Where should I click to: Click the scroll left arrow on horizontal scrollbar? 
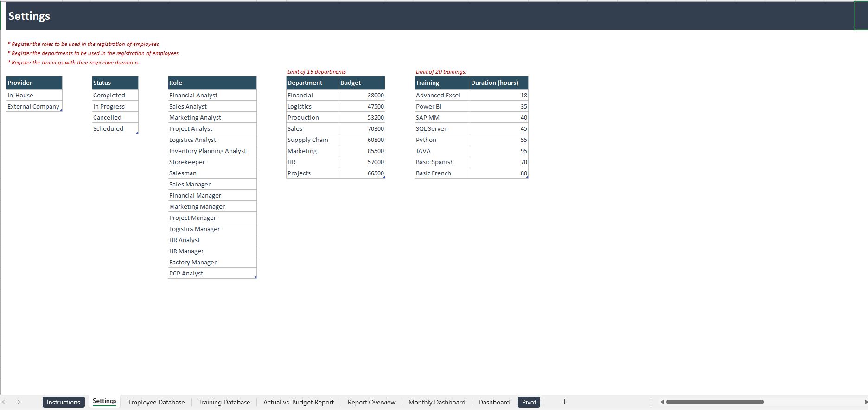pyautogui.click(x=662, y=402)
